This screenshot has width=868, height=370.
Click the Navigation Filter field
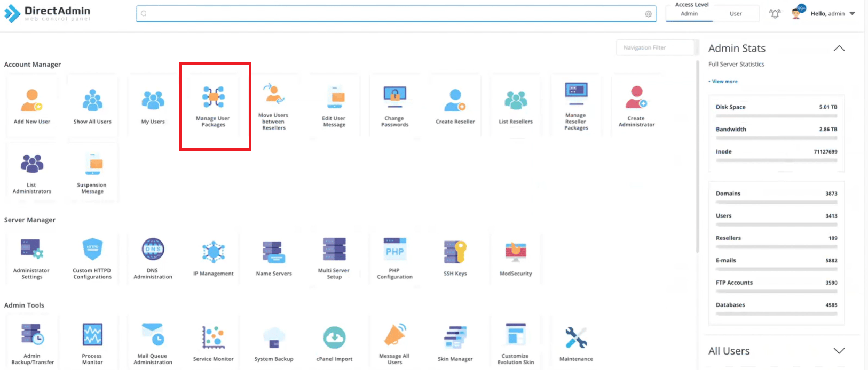pos(656,47)
